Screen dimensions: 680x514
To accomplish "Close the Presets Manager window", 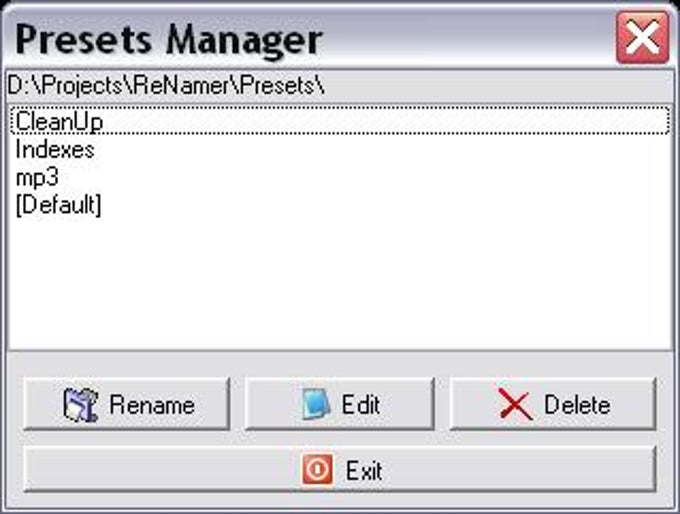I will coord(642,38).
